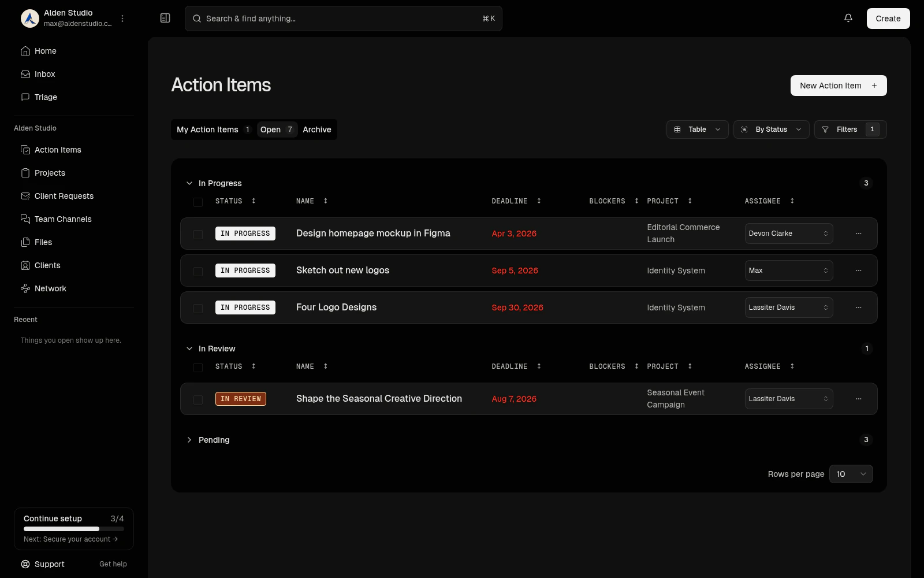
Task: Open row menu for Sketch out new logos
Action: 859,271
